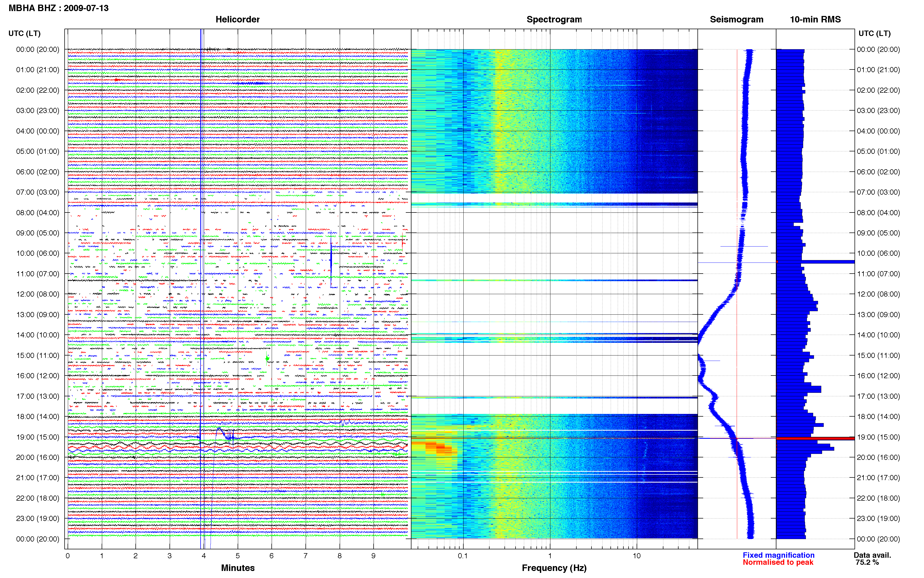
Task: Click the left '10:00 (06:00)' time label
Action: pos(38,253)
